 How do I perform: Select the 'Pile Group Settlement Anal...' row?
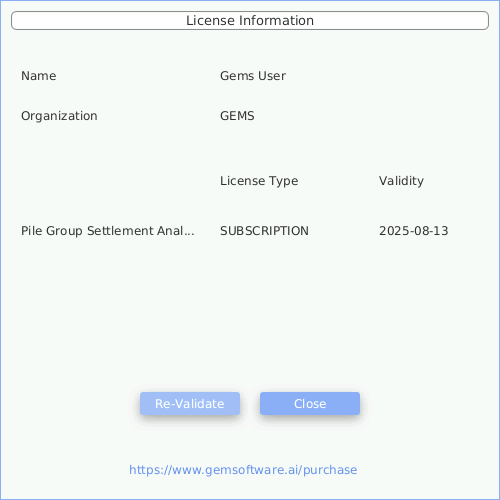pos(108,231)
